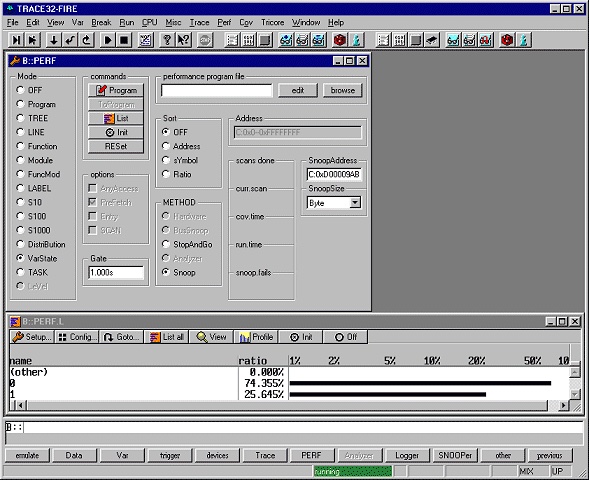Click the B::PERF window wrench title icon

click(x=15, y=60)
